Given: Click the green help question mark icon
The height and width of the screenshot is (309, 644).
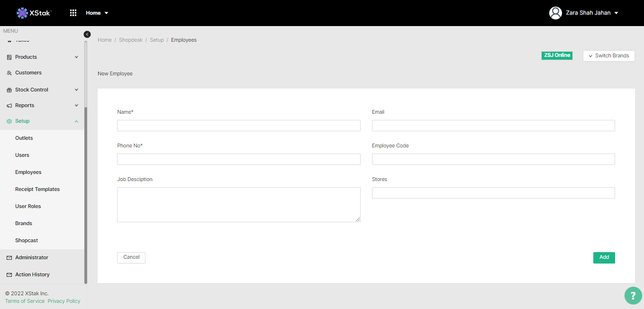Looking at the screenshot, I should pos(633,295).
